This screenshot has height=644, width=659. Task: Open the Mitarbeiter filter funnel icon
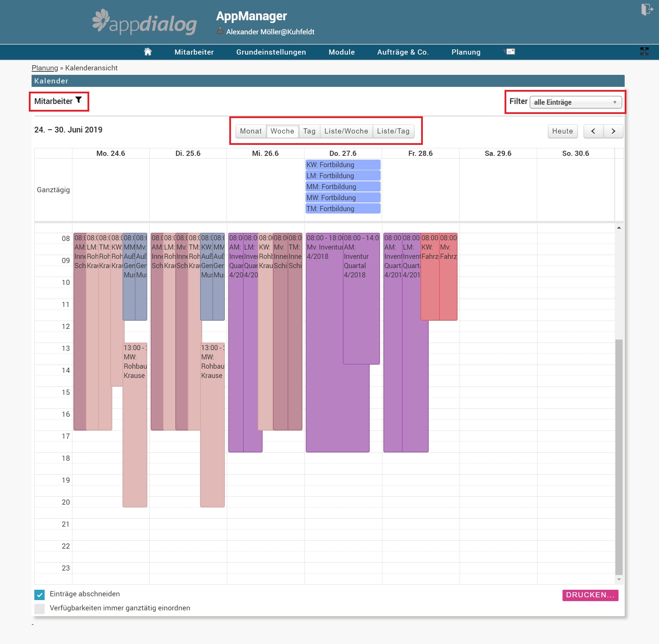pyautogui.click(x=79, y=100)
